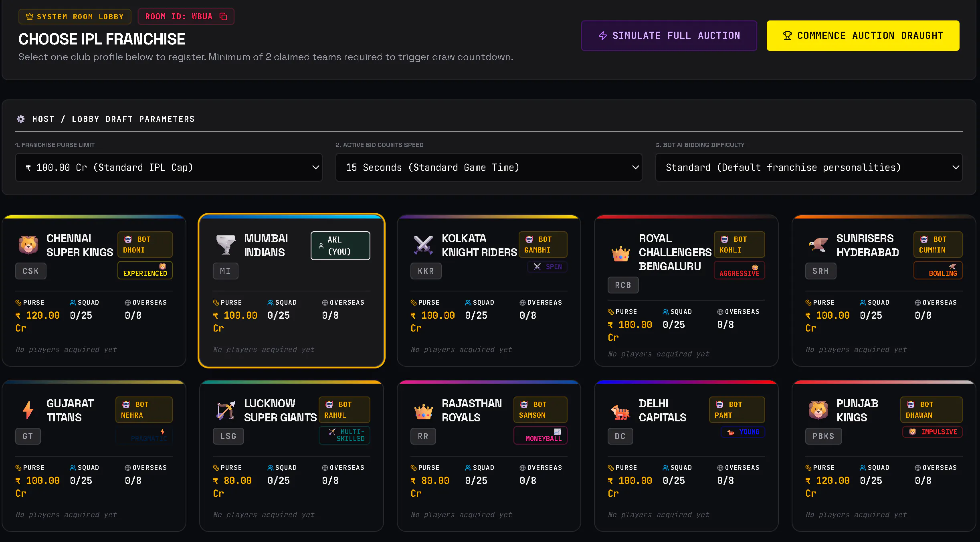980x542 pixels.
Task: Click the Delhi Capitals tiger logo
Action: (x=620, y=411)
